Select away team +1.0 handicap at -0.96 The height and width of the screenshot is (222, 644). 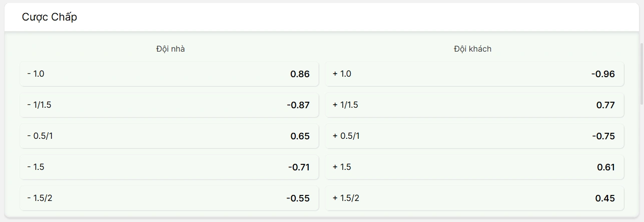coord(475,74)
